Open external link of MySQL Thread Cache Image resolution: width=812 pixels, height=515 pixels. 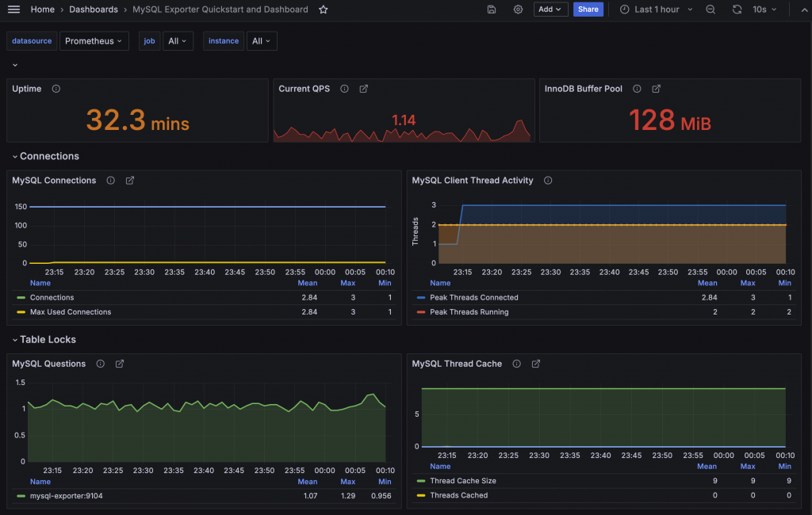[536, 364]
